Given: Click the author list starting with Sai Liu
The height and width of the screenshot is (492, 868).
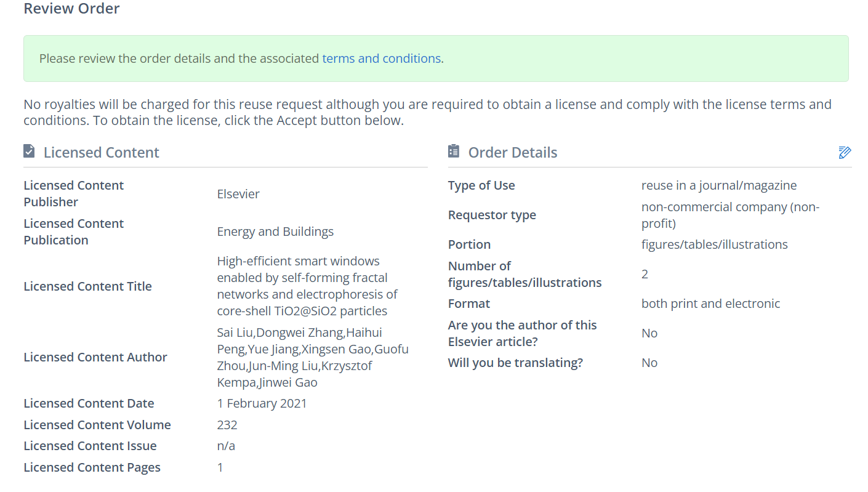Looking at the screenshot, I should 312,357.
